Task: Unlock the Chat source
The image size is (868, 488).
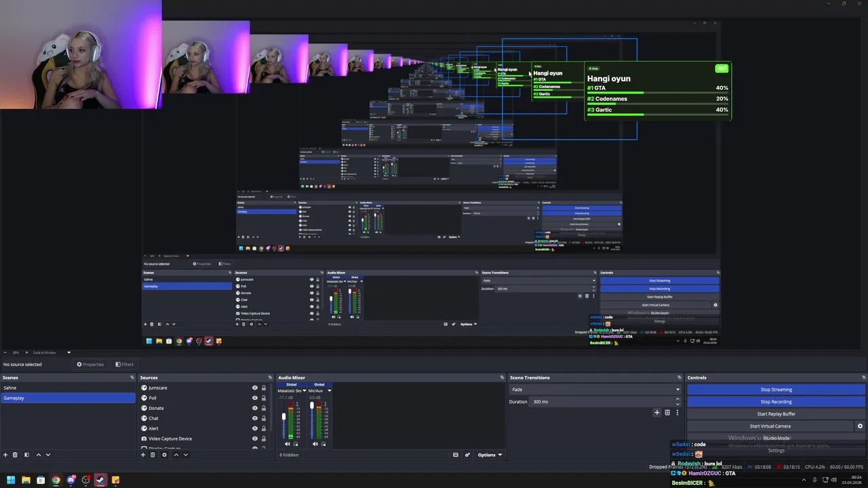Action: click(264, 418)
